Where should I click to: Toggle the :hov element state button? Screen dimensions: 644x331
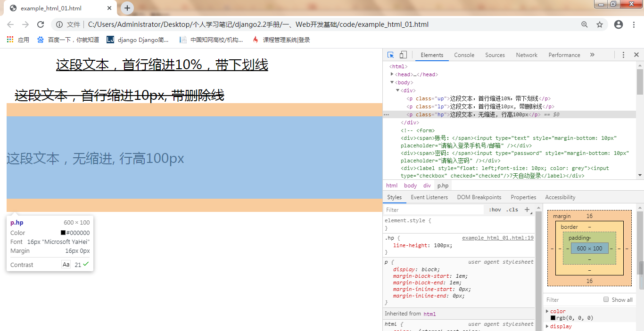[x=495, y=210]
